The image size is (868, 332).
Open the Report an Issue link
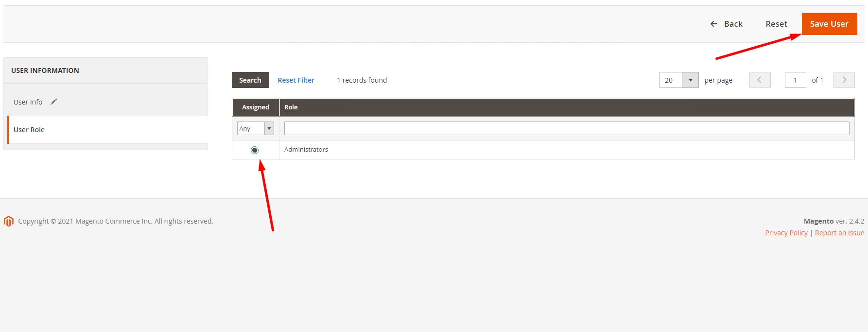(839, 233)
